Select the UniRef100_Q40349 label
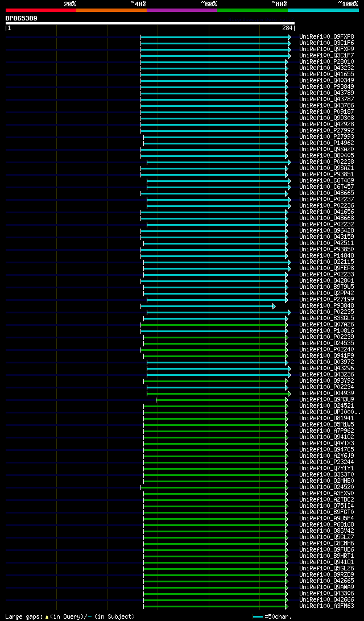The height and width of the screenshot is (621, 364). (327, 81)
